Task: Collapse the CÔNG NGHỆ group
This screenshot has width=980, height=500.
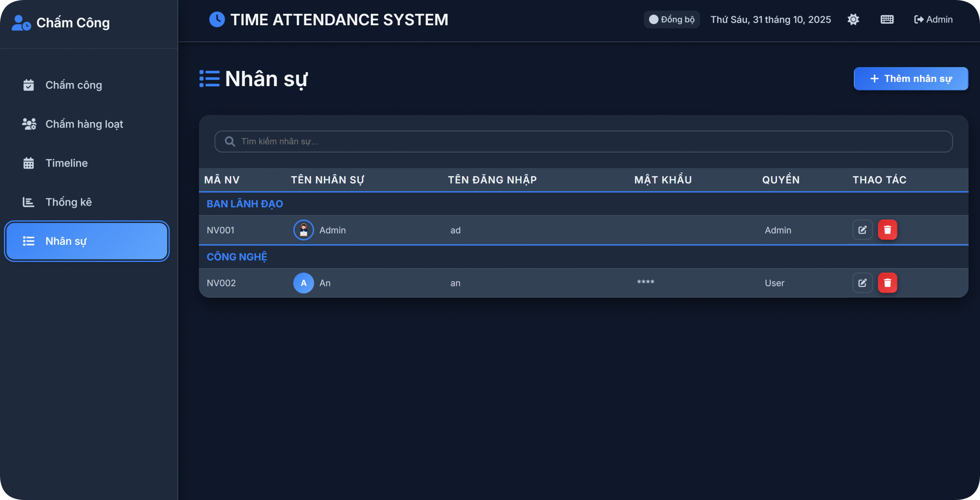Action: 237,257
